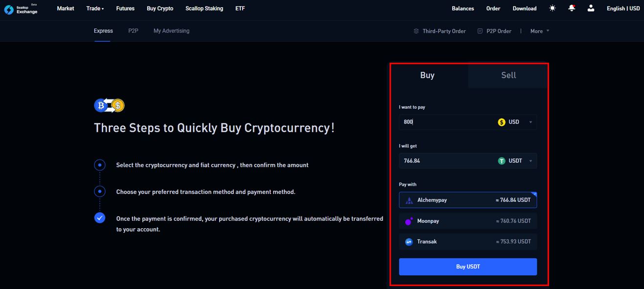Select Alchemypay as payment method
644x289 pixels.
tap(468, 200)
